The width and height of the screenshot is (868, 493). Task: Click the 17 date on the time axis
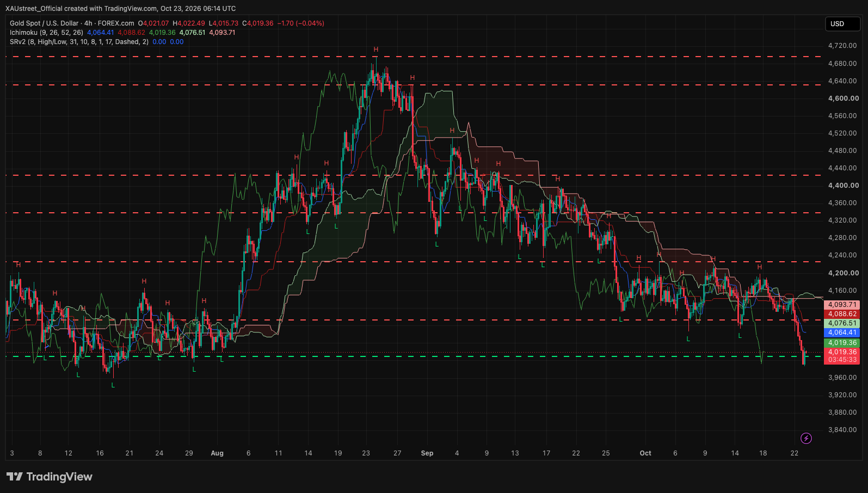tap(546, 453)
